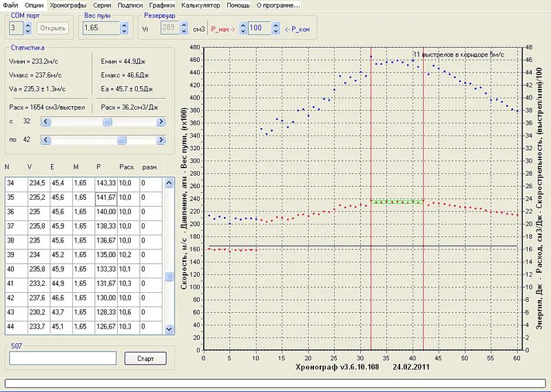
Task: Click the Вес пули value field
Action: coord(101,28)
